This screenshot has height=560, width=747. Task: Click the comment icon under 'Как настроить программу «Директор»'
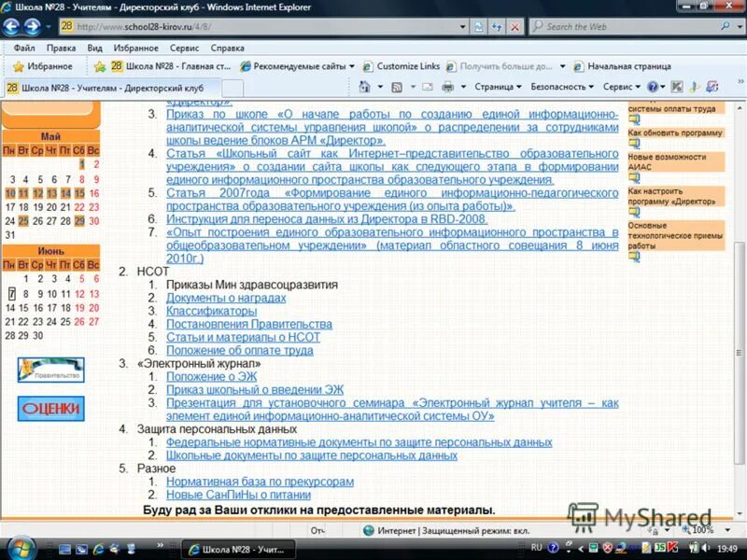pos(634,212)
